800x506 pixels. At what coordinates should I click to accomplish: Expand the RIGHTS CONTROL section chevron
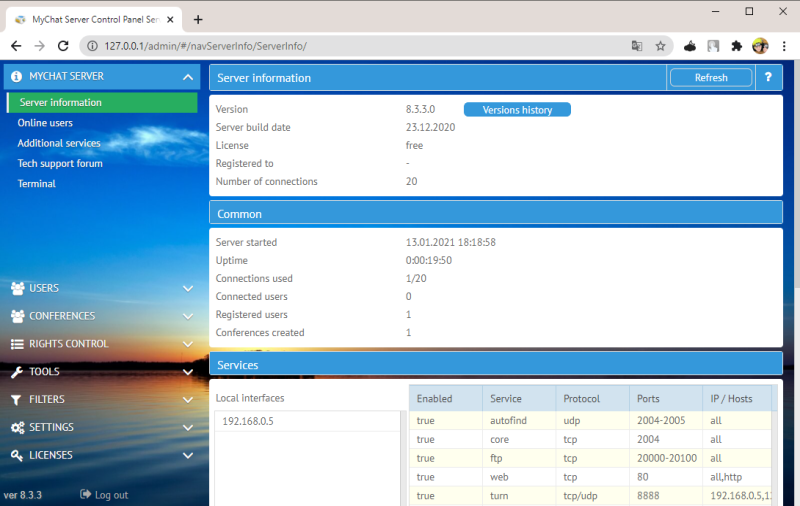point(188,344)
